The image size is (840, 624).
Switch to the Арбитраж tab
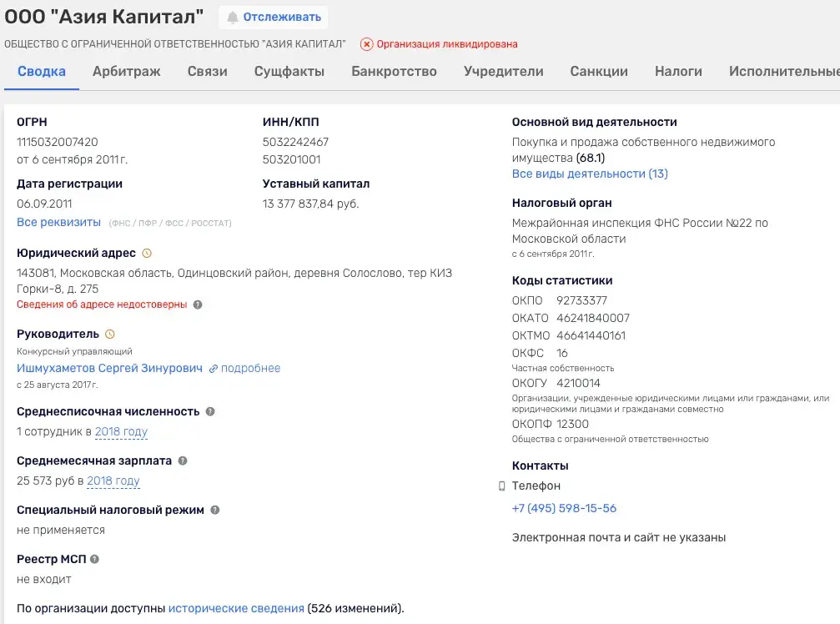coord(127,71)
